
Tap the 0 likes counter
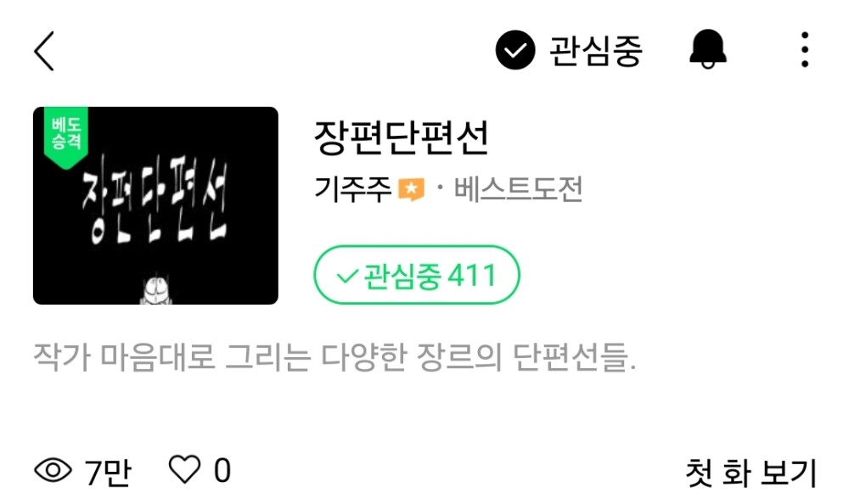222,470
